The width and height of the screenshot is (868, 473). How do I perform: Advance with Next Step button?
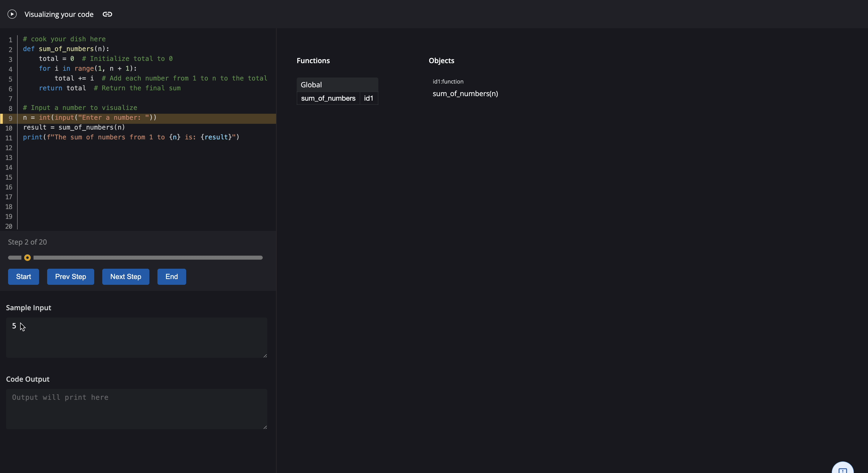[x=126, y=277]
